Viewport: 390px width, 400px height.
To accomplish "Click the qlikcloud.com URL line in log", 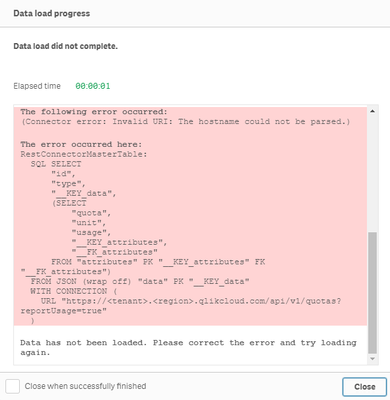I will 191,301.
